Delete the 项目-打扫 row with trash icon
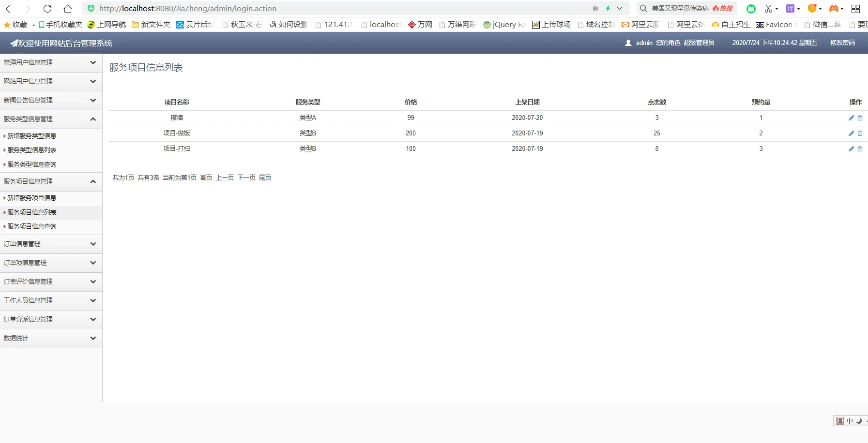Viewport: 868px width, 443px height. (x=860, y=149)
